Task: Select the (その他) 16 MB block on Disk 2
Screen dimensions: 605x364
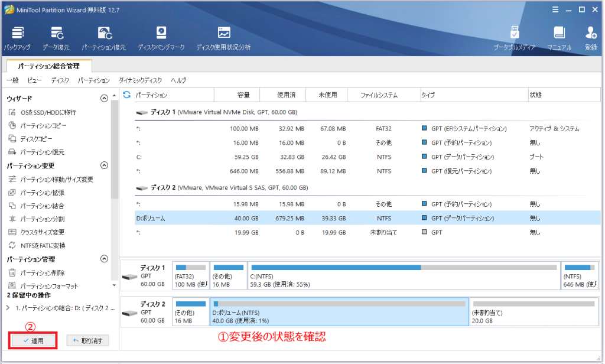Action: [x=191, y=312]
